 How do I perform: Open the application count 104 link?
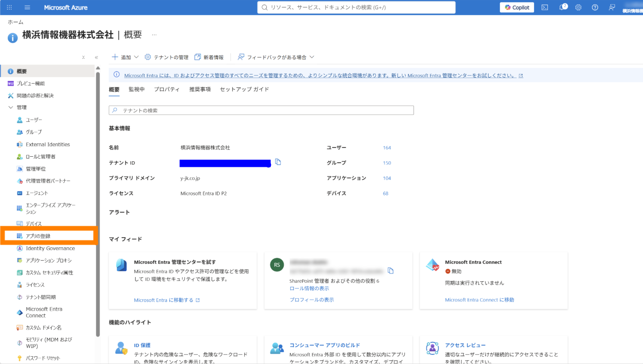tap(387, 178)
